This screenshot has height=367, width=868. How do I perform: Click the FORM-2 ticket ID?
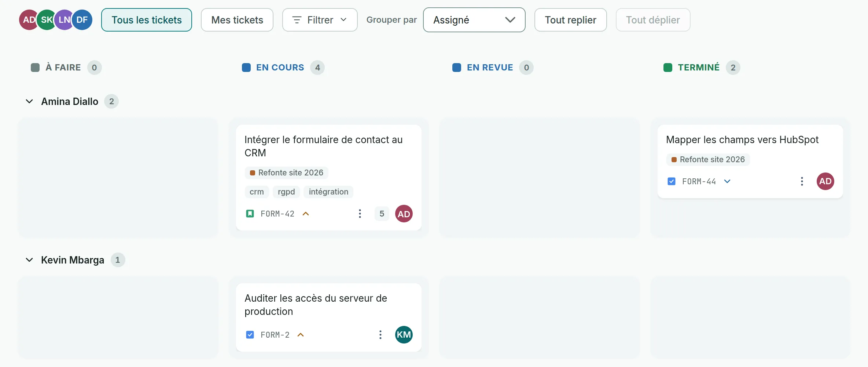(x=275, y=335)
